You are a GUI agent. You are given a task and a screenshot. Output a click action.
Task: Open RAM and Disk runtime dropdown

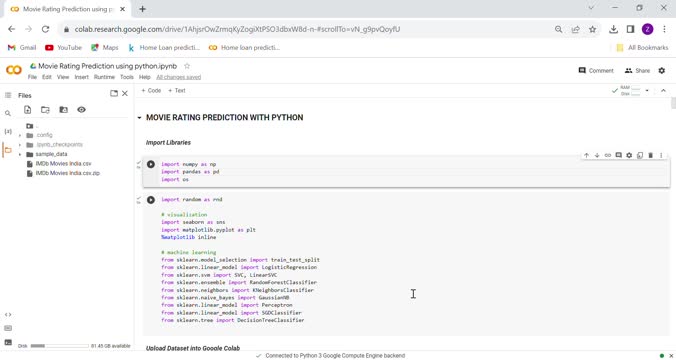click(647, 91)
